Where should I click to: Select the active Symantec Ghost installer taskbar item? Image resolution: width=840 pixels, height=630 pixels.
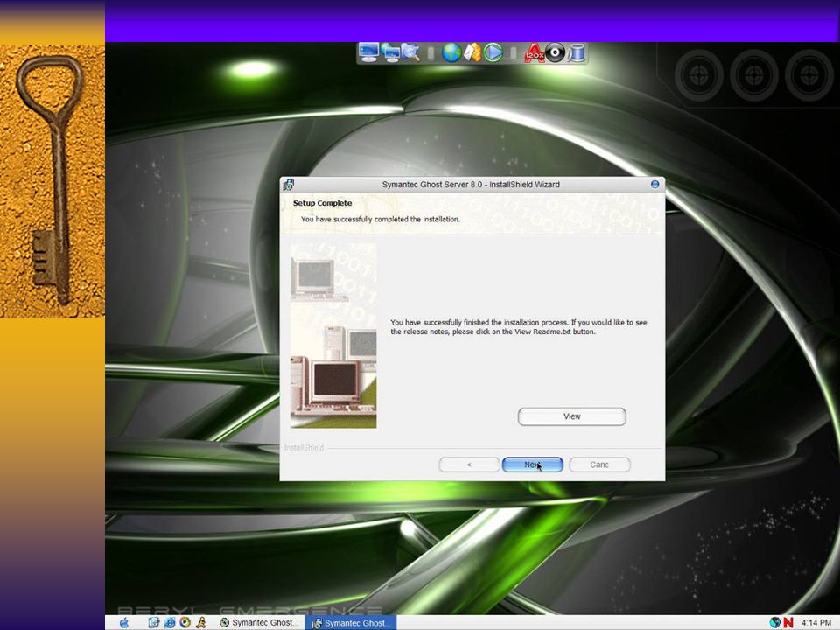click(351, 622)
